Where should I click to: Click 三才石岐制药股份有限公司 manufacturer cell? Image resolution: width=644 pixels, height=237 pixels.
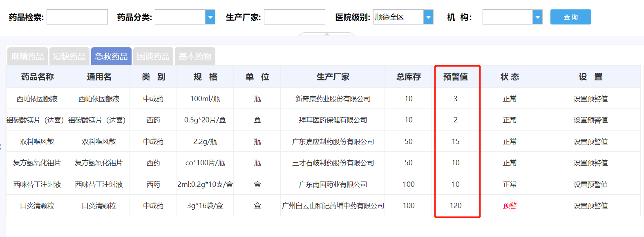[333, 163]
